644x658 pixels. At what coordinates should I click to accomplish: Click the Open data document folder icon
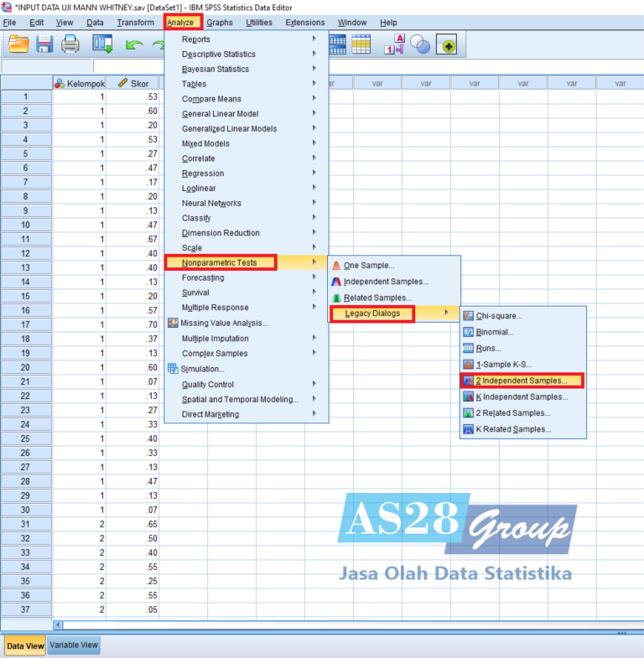point(18,45)
